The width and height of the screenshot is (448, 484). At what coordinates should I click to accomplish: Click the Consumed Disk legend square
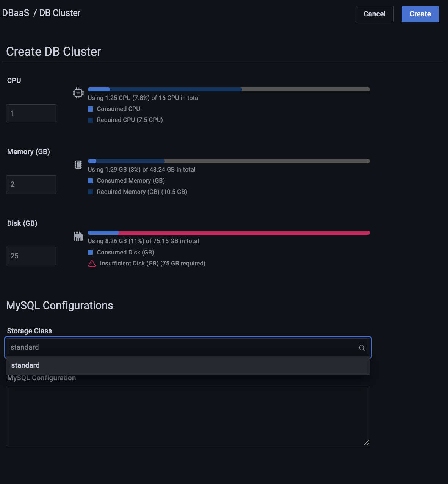(91, 253)
